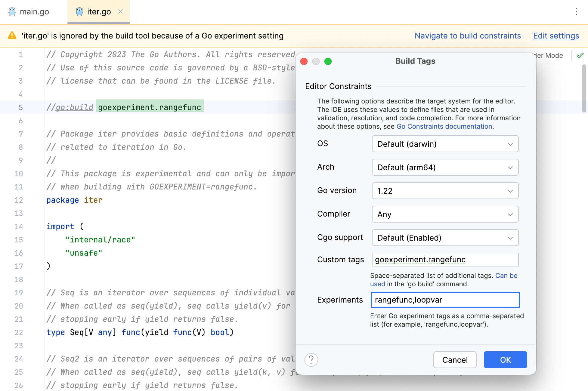Click the gopher icon on the iter.go tab
Image resolution: width=588 pixels, height=391 pixels.
(79, 11)
